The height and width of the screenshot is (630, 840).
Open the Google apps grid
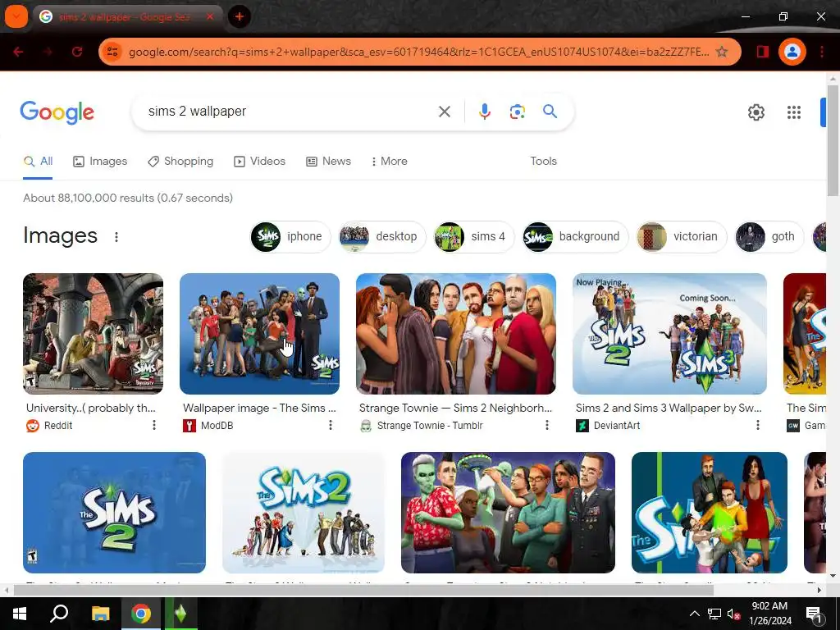794,112
